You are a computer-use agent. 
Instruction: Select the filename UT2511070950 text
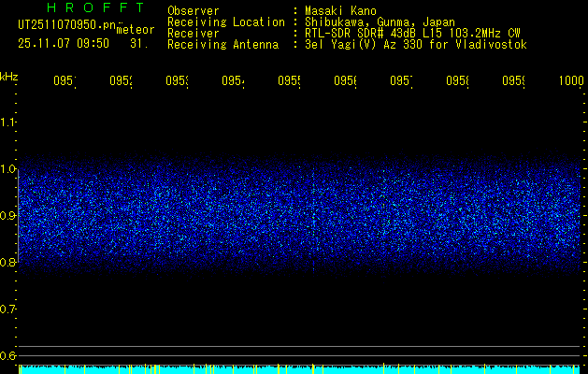click(x=67, y=25)
